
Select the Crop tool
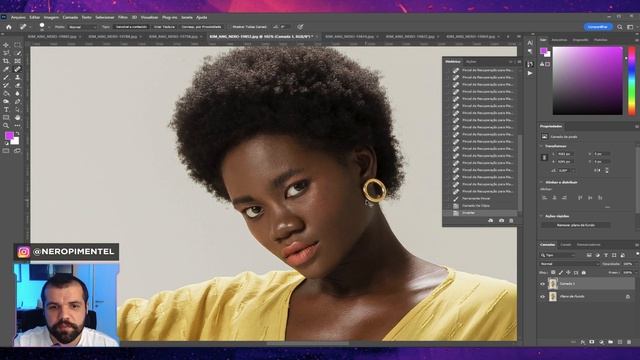[6, 61]
